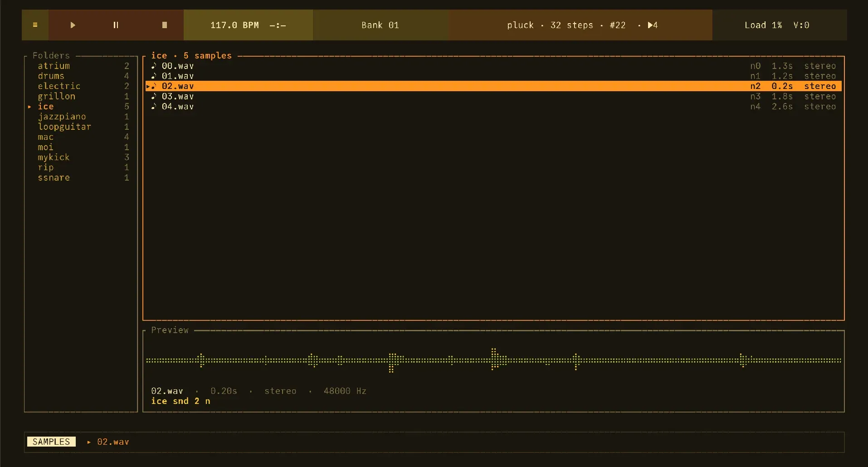Image resolution: width=868 pixels, height=467 pixels.
Task: Click the 0.20s duration in Preview
Action: tap(224, 391)
